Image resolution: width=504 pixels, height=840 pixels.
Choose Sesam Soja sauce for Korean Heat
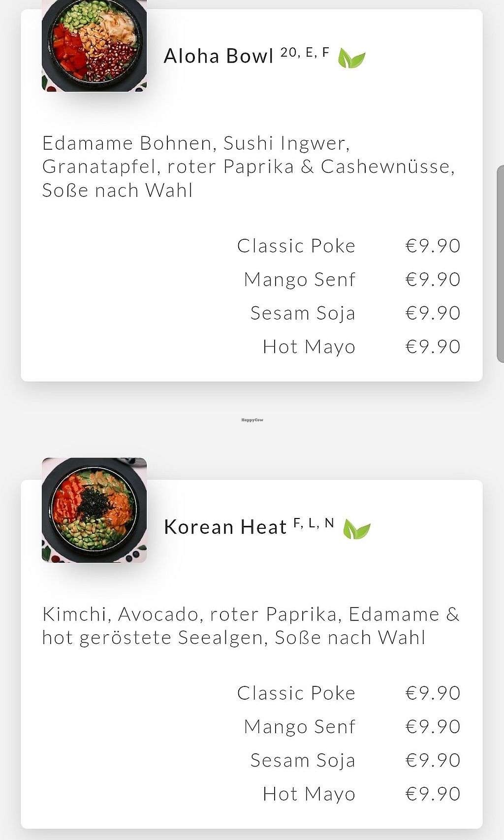302,760
